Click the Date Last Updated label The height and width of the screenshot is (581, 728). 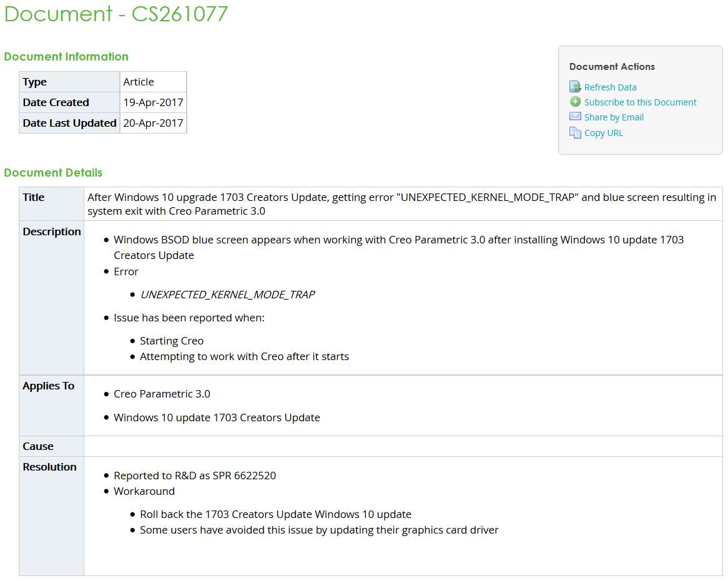pos(69,123)
